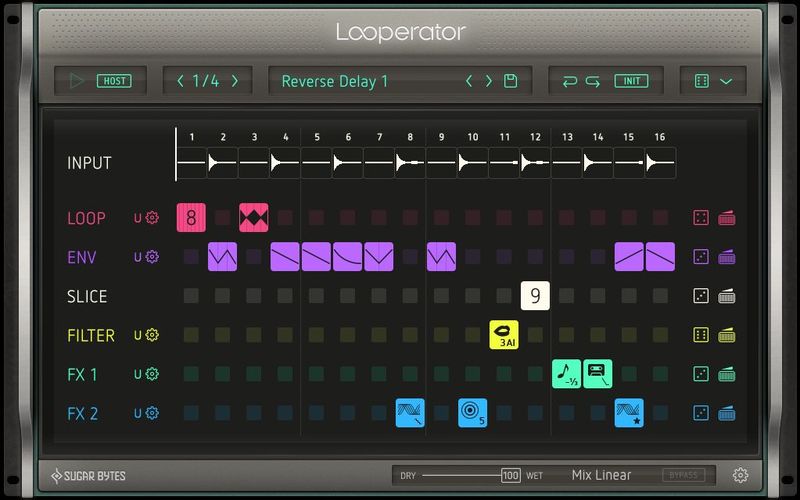Screen dimensions: 800x500
Task: Toggle the U button on FX 1 row
Action: pos(137,374)
